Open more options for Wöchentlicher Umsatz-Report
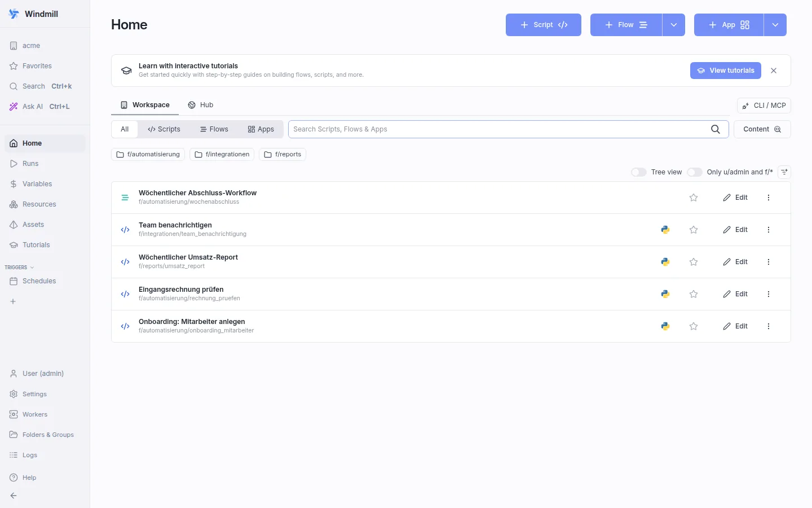 pos(769,262)
